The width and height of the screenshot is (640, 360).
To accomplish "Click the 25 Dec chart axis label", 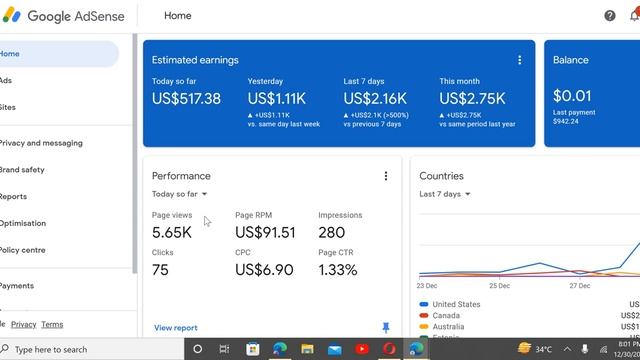I will tap(500, 286).
